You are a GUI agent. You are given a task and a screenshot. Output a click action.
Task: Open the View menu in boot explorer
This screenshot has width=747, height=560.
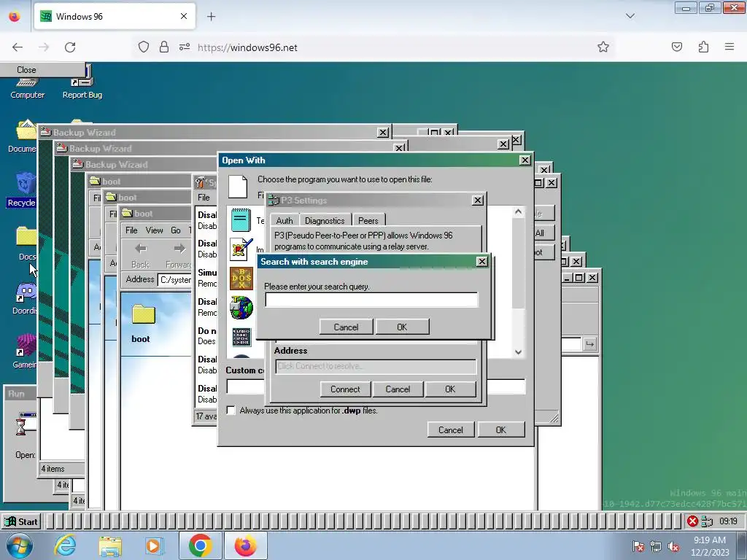(x=154, y=230)
